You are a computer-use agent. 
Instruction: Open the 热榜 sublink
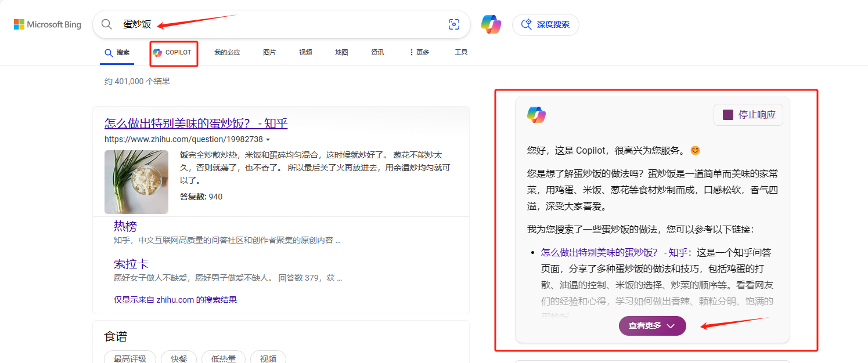125,226
